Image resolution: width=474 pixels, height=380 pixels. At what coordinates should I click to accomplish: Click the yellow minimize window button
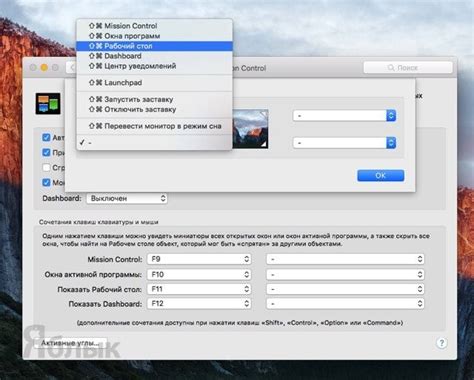(x=44, y=68)
